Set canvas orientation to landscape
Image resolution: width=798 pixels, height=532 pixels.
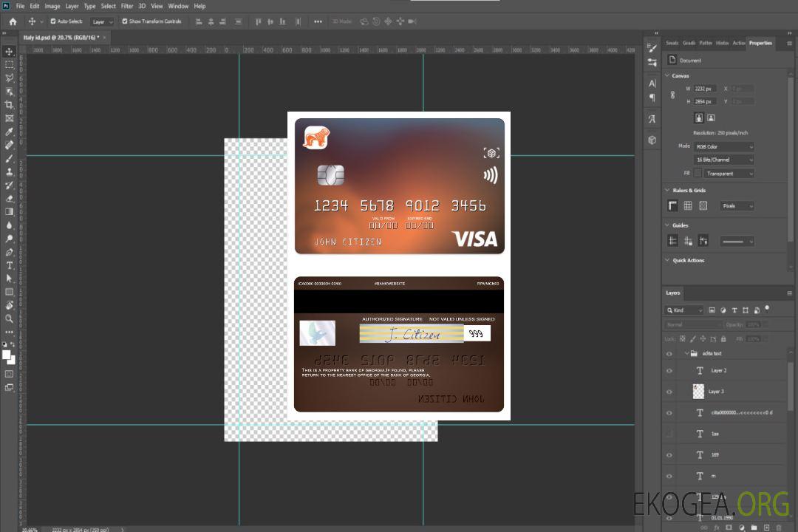711,117
